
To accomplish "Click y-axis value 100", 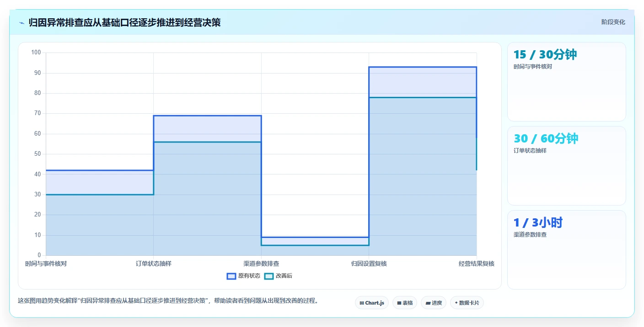I will (36, 53).
